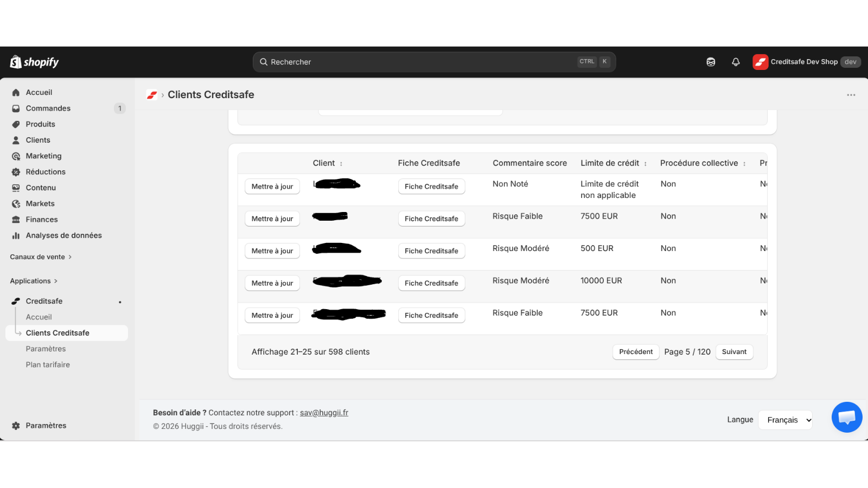Sort table by Limite de crédit

click(646, 164)
